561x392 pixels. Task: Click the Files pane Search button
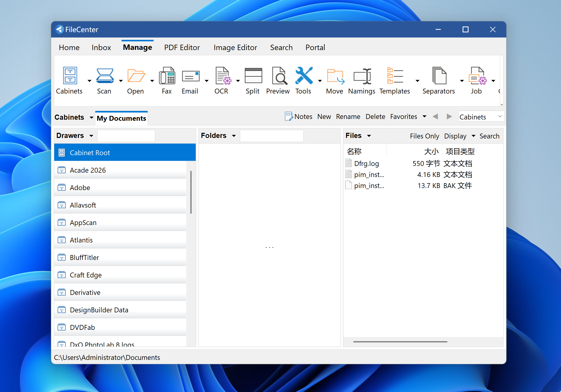tap(489, 136)
